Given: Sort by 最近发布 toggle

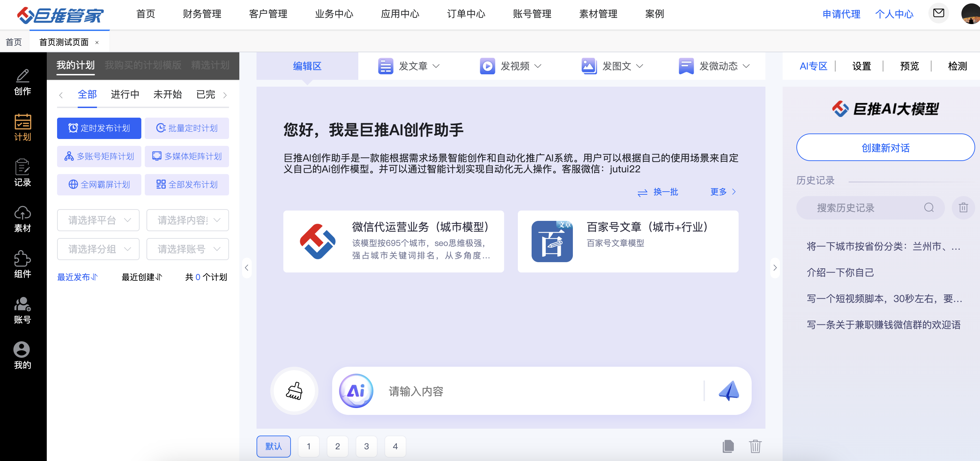Looking at the screenshot, I should pos(78,277).
